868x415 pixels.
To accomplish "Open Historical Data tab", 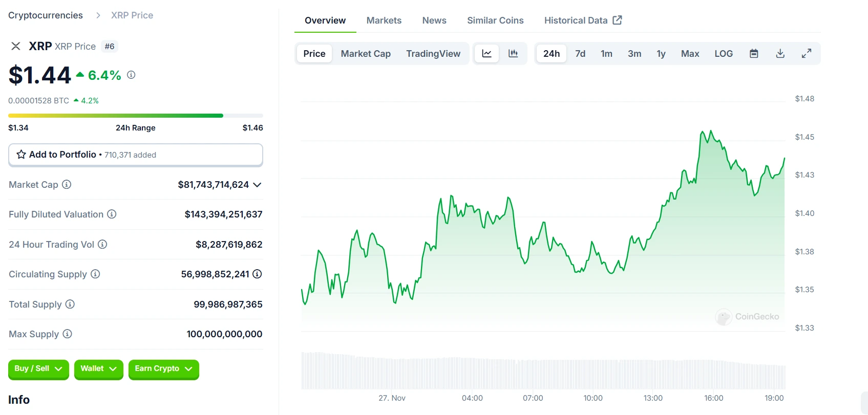I will click(x=583, y=20).
